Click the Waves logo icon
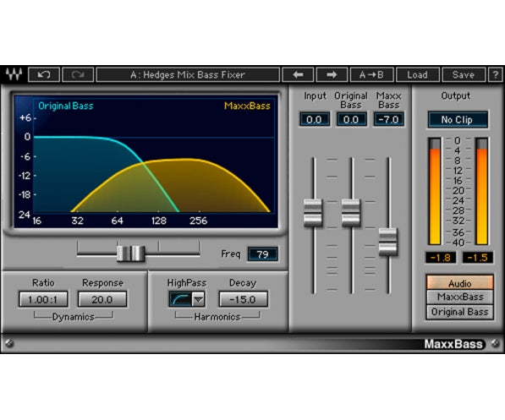 pos(14,74)
